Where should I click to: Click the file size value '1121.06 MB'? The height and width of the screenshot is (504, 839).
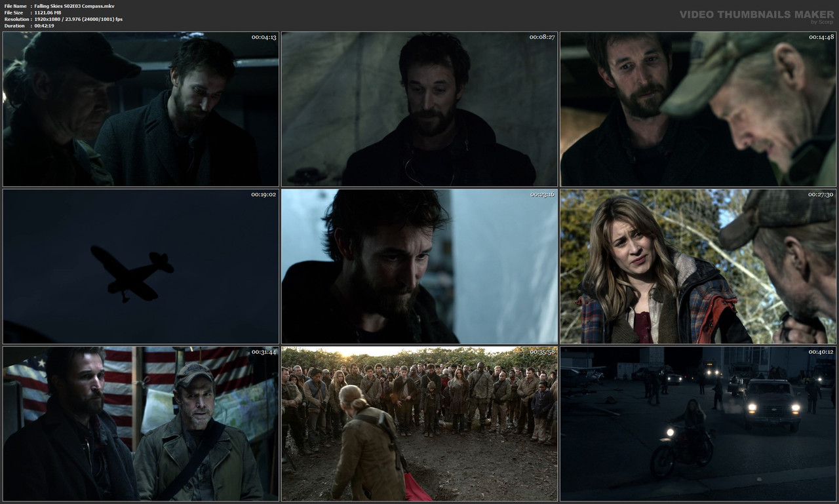pos(48,12)
